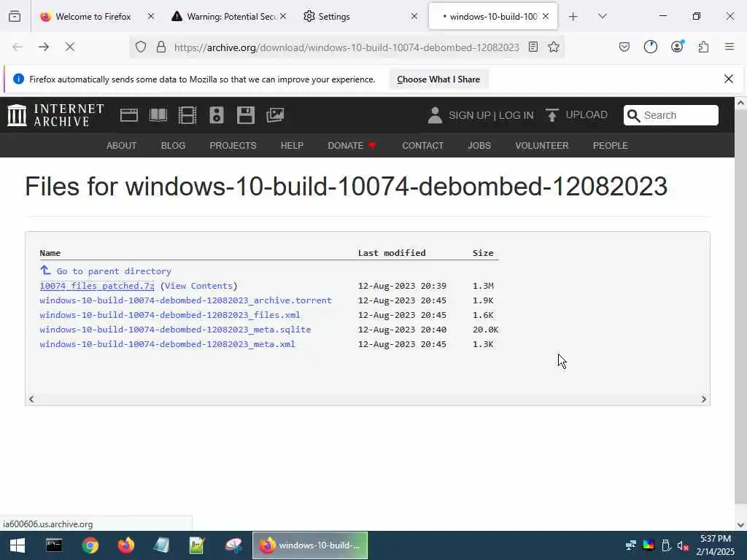Open Firefox View recent browsing icon
This screenshot has height=560, width=747.
[15, 17]
